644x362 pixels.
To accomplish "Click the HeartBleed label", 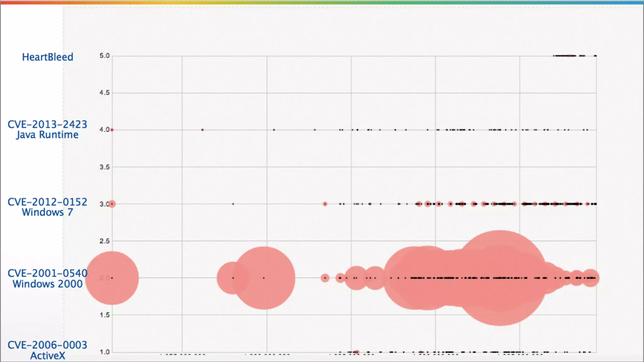I will 47,57.
